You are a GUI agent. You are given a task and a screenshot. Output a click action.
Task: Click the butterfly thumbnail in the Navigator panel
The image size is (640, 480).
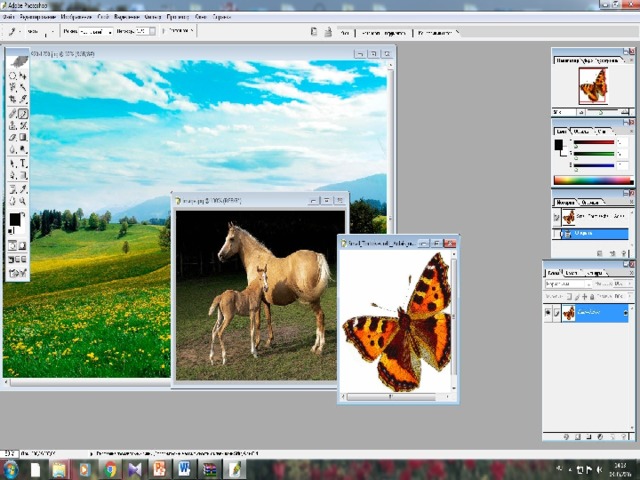click(x=593, y=85)
